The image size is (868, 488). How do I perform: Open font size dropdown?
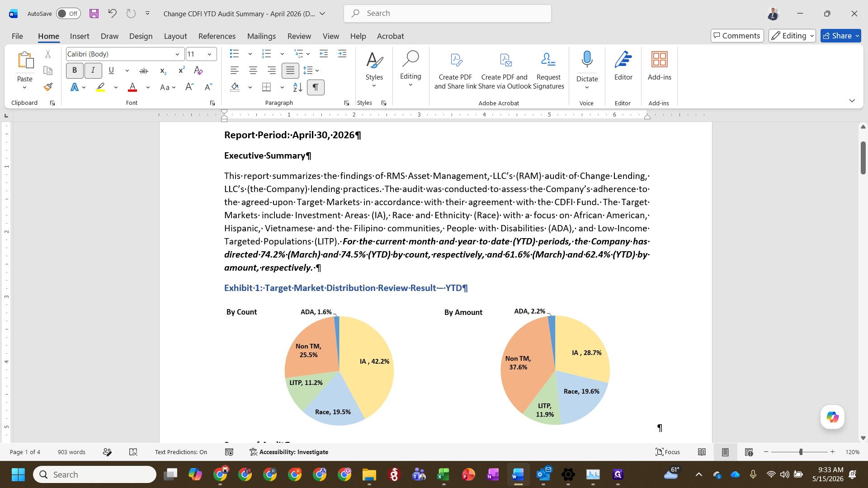pos(209,54)
